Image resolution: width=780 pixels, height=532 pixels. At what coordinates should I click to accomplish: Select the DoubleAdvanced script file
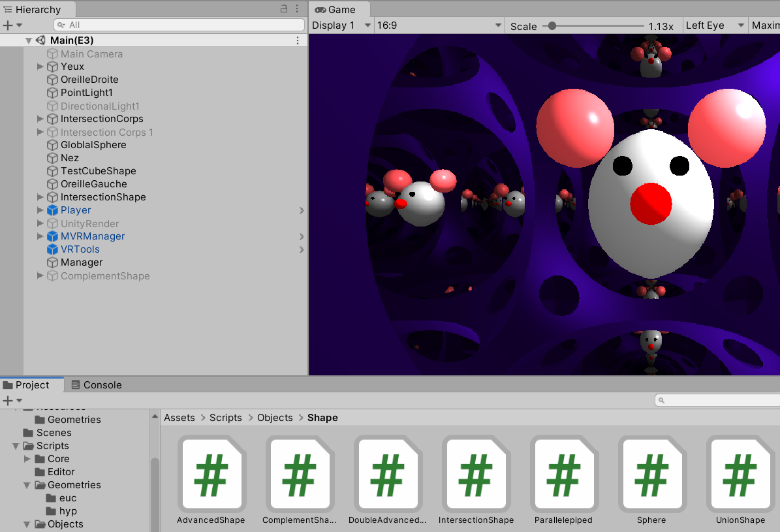pyautogui.click(x=388, y=480)
